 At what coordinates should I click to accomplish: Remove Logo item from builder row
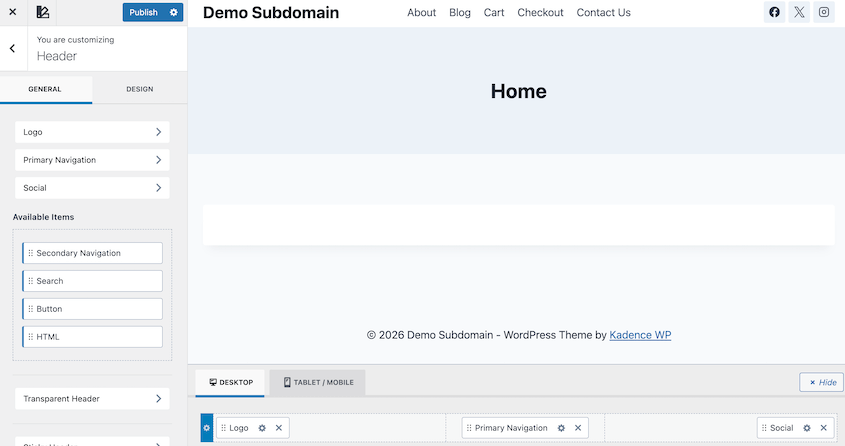[279, 428]
